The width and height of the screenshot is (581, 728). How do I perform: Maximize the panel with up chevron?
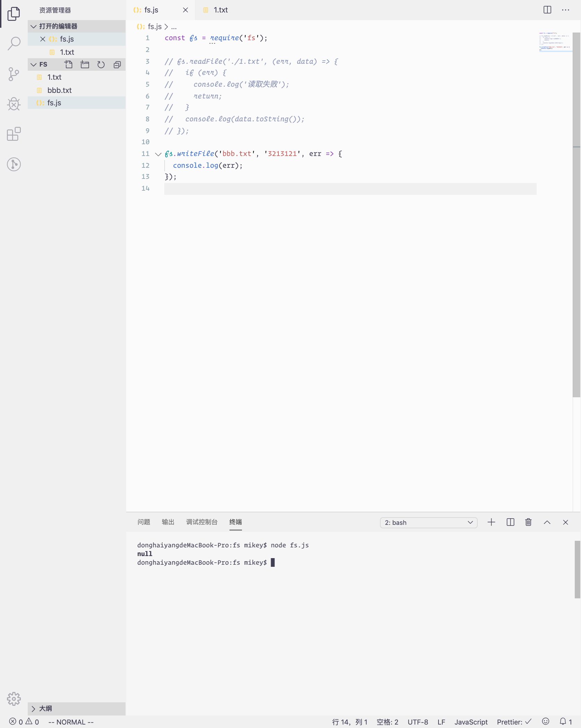pyautogui.click(x=547, y=522)
